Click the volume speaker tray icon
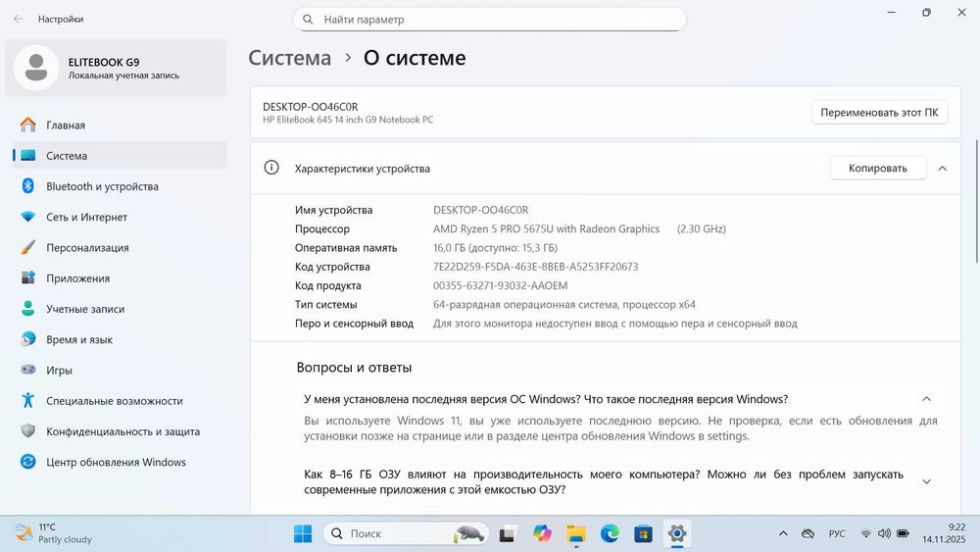This screenshot has height=552, width=980. 884,533
